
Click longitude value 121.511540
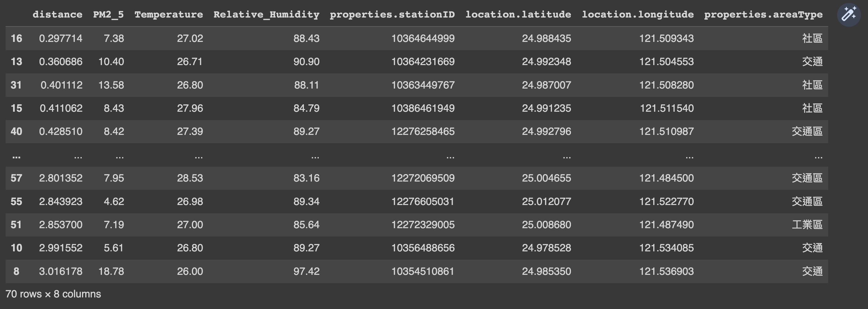click(x=667, y=108)
